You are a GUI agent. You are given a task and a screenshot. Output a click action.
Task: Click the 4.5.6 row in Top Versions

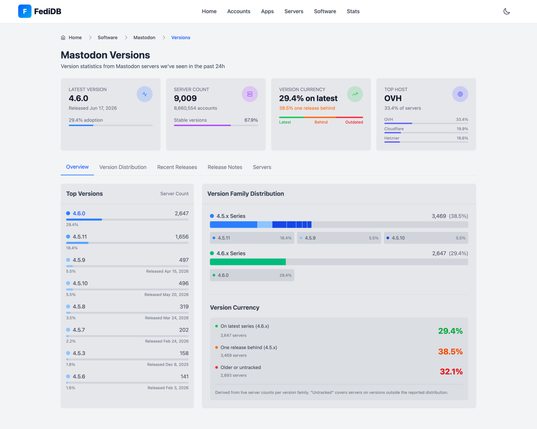127,382
